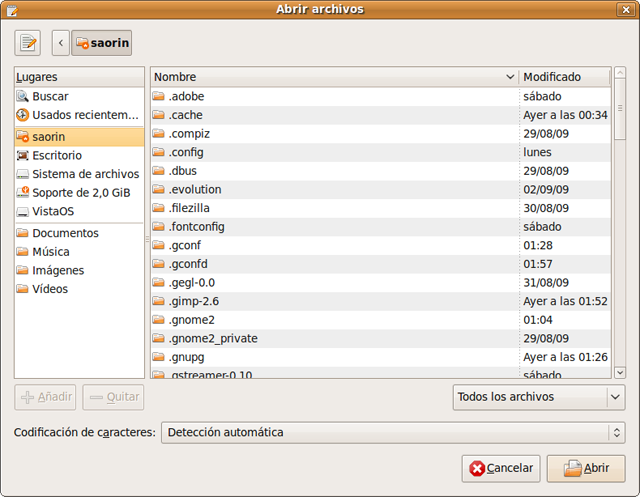
Task: Open Música bookmark folder
Action: pos(51,252)
